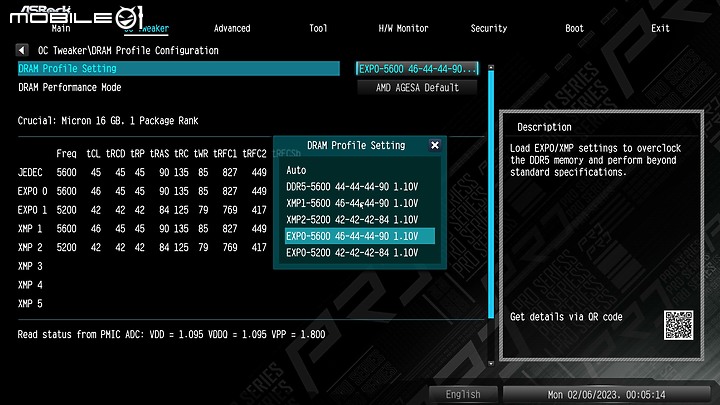
Task: Click the XMP 5 row label
Action: pos(30,304)
